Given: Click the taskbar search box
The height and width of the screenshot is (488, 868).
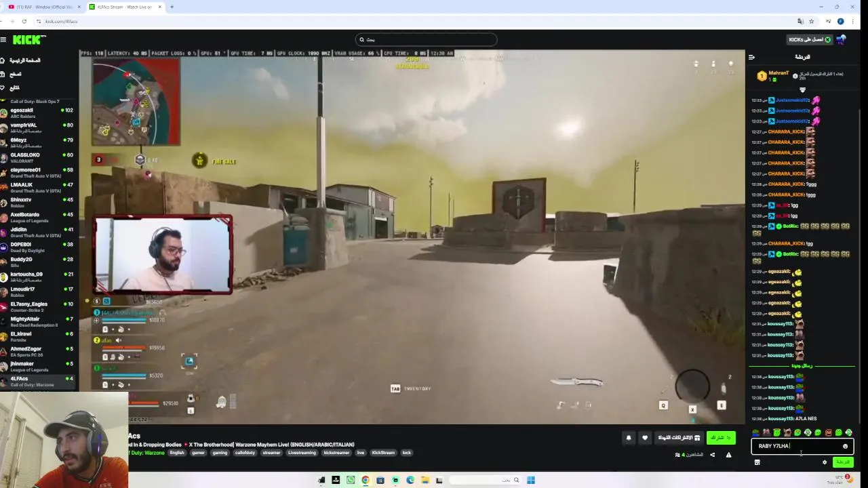Looking at the screenshot, I should click(486, 481).
